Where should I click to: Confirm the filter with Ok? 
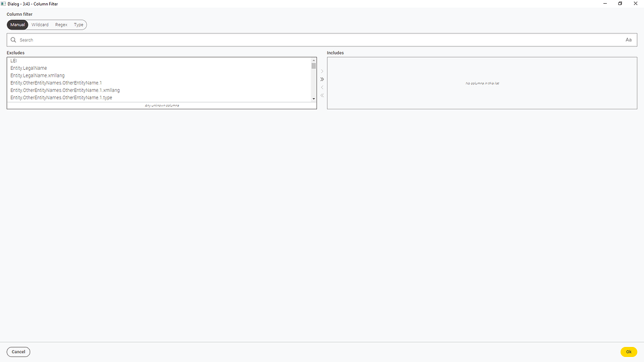pyautogui.click(x=628, y=351)
